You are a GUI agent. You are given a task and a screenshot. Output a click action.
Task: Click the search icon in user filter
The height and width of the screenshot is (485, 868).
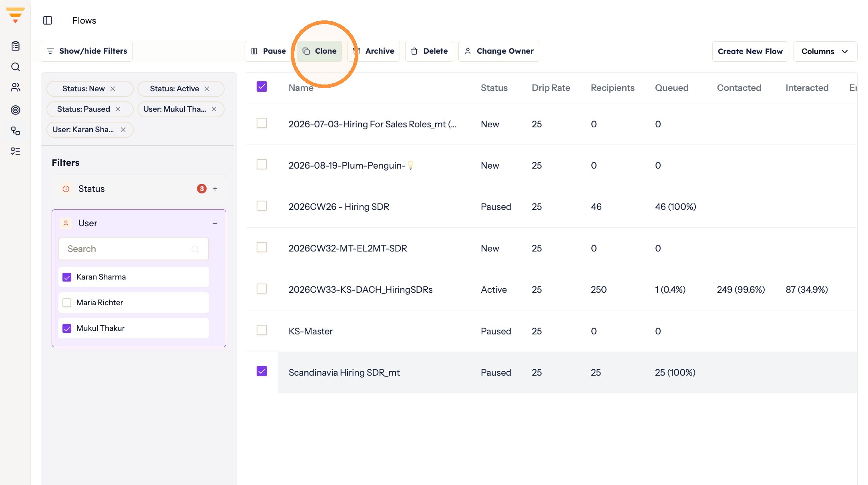point(195,249)
